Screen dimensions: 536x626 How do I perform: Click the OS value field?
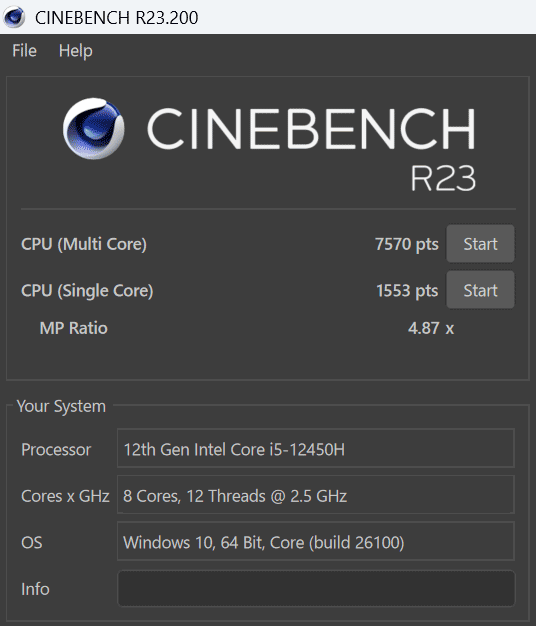click(x=316, y=541)
